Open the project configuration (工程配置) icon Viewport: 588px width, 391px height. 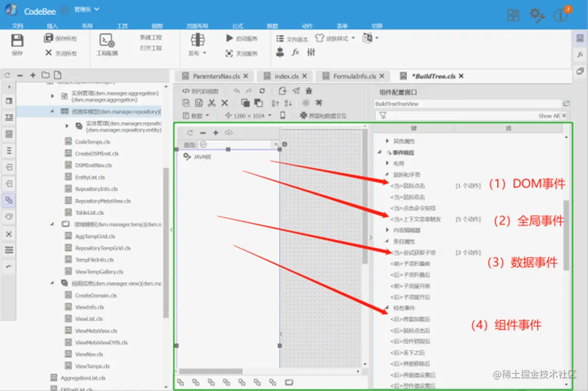tap(107, 40)
